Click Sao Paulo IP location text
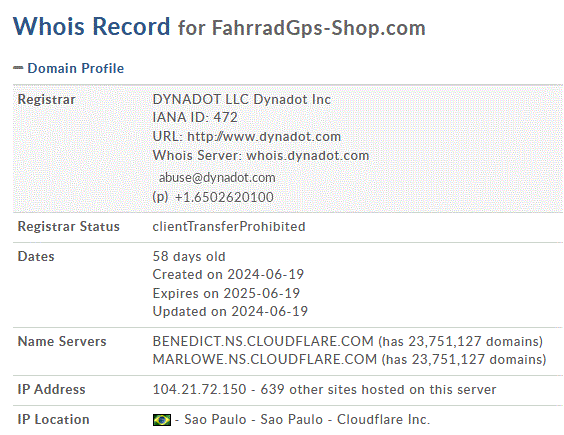Screen dimensions: 564x435 point(215,420)
